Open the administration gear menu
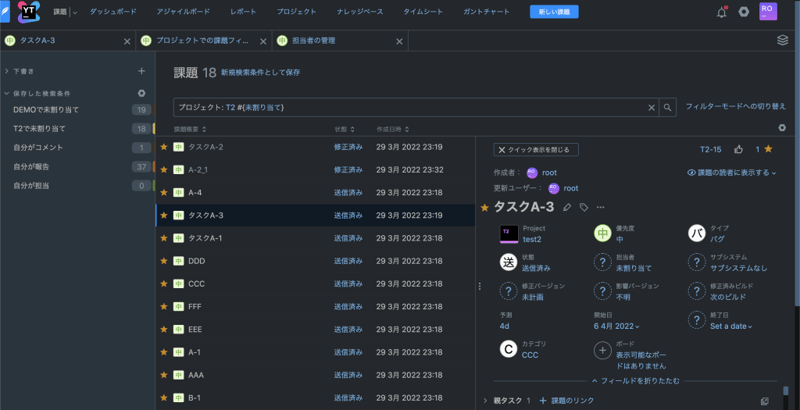Viewport: 800px width, 410px height. click(x=744, y=12)
